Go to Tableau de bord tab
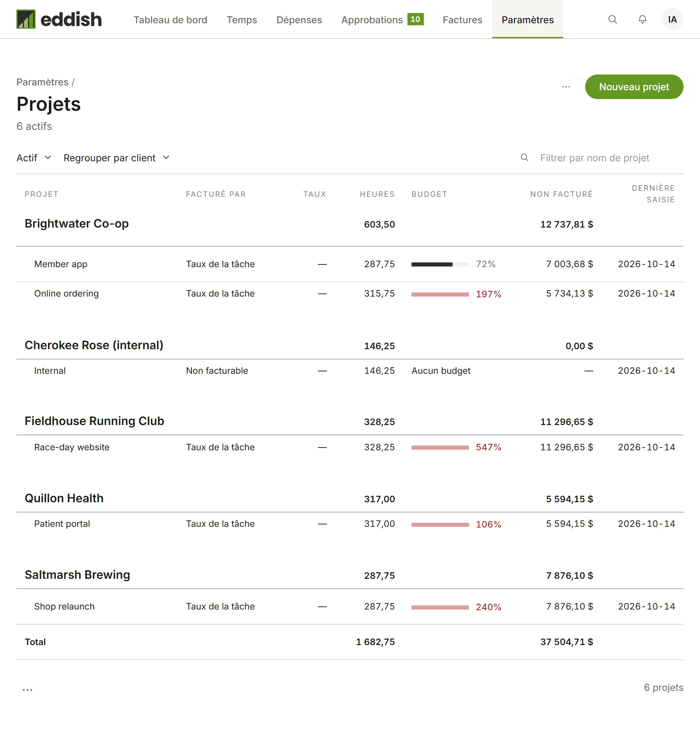This screenshot has width=700, height=738. click(x=170, y=20)
